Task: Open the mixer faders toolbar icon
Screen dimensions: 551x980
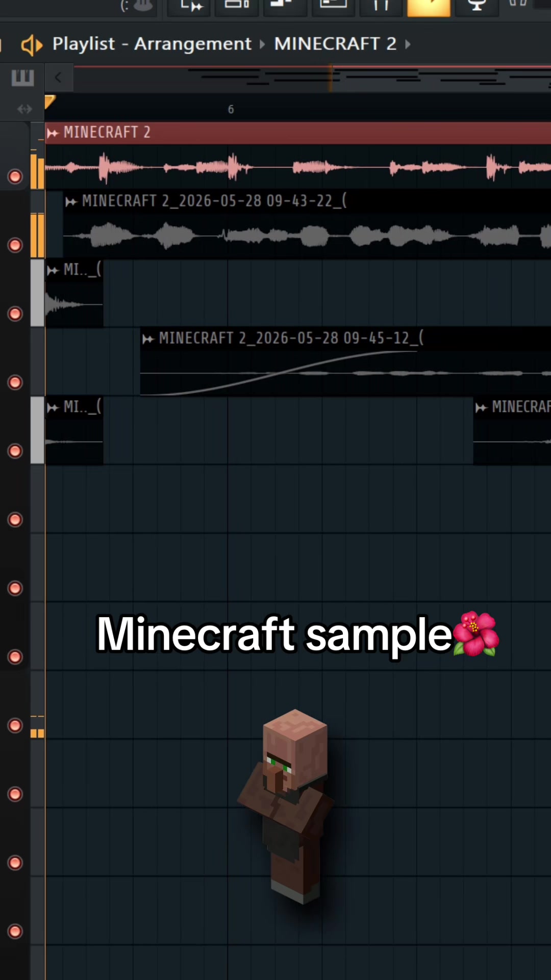Action: (x=381, y=6)
